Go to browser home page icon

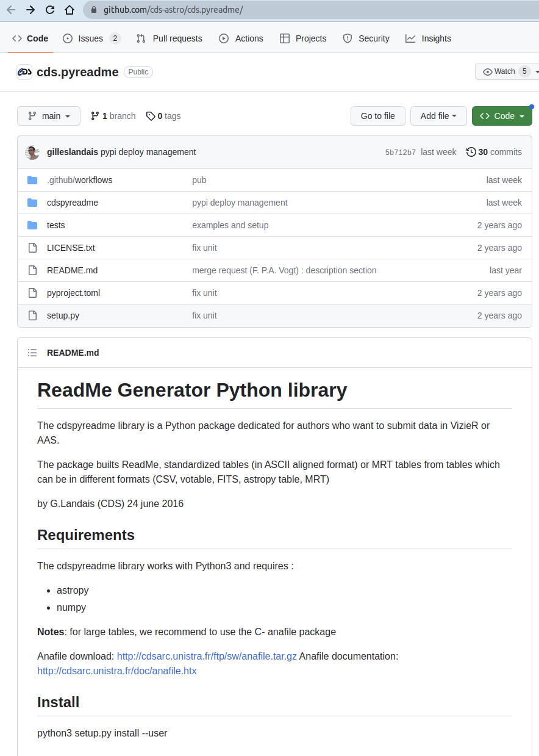pyautogui.click(x=70, y=10)
